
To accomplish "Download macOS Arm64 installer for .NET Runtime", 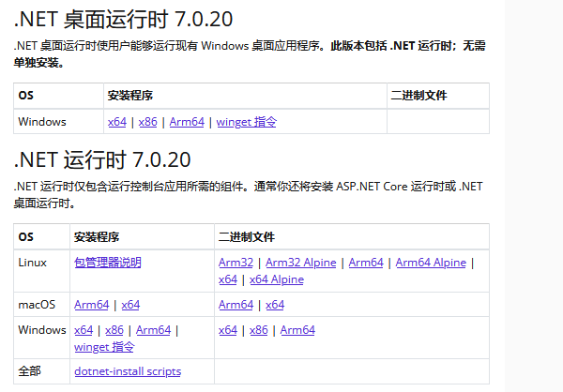I will [x=92, y=305].
